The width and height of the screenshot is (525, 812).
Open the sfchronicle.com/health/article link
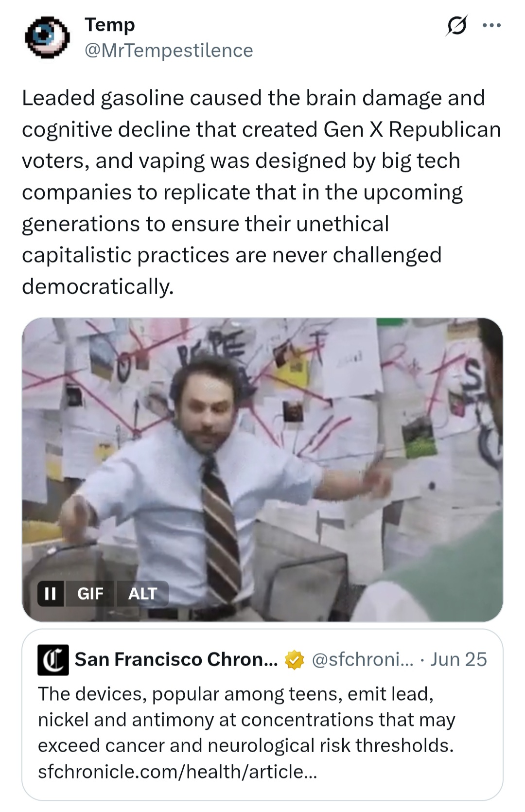click(177, 772)
